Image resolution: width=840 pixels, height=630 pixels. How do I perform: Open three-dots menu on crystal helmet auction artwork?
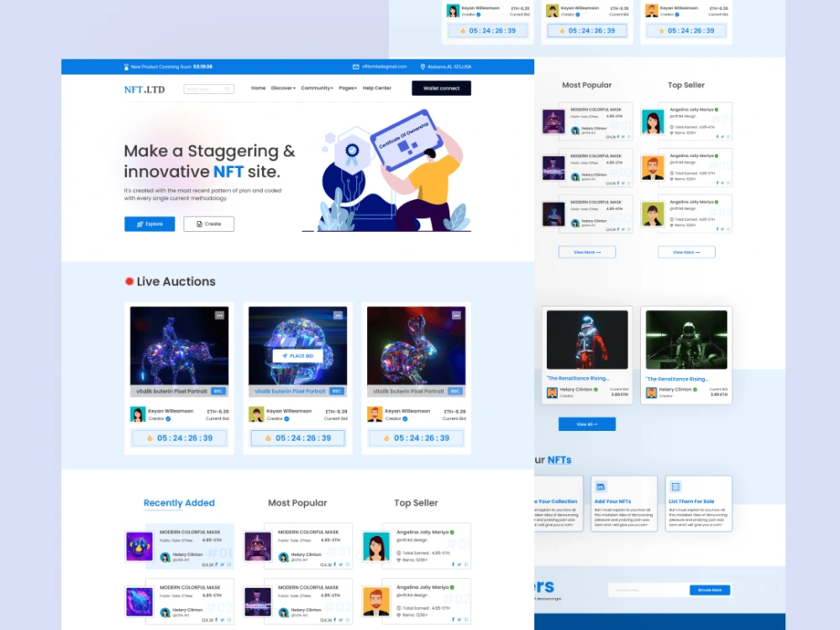coord(338,316)
